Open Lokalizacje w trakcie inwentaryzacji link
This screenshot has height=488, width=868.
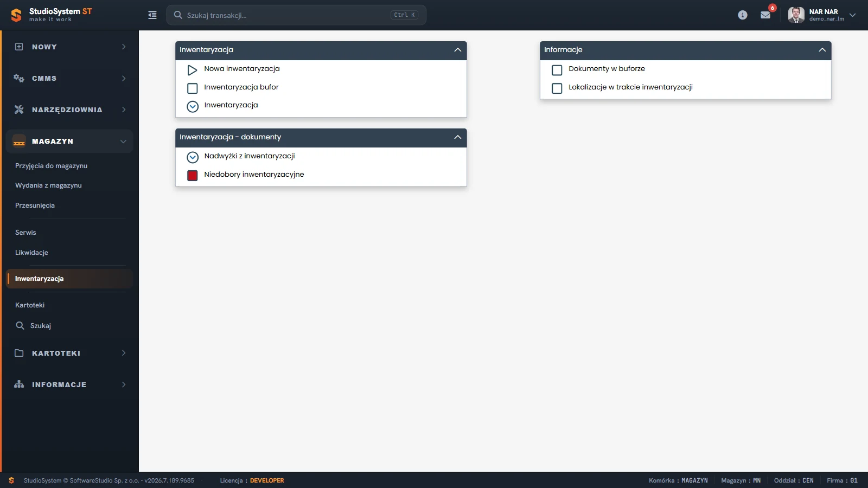(630, 87)
